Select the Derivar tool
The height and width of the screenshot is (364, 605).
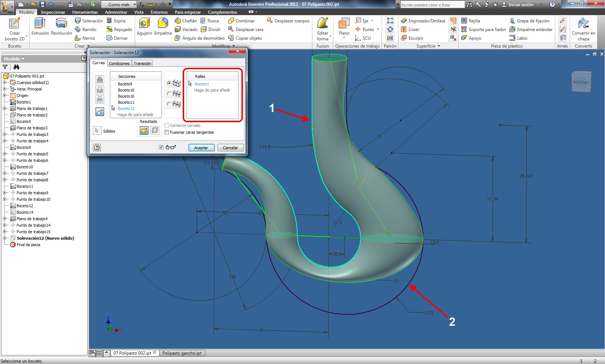pos(117,38)
